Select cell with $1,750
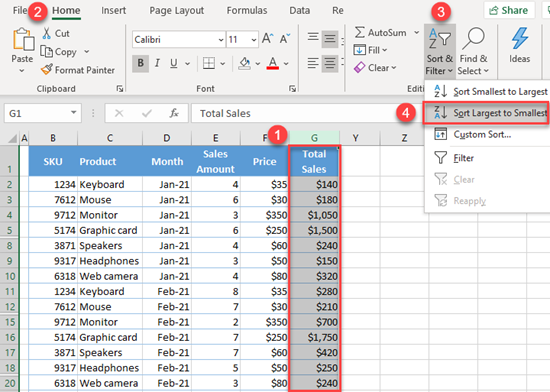 tap(314, 337)
